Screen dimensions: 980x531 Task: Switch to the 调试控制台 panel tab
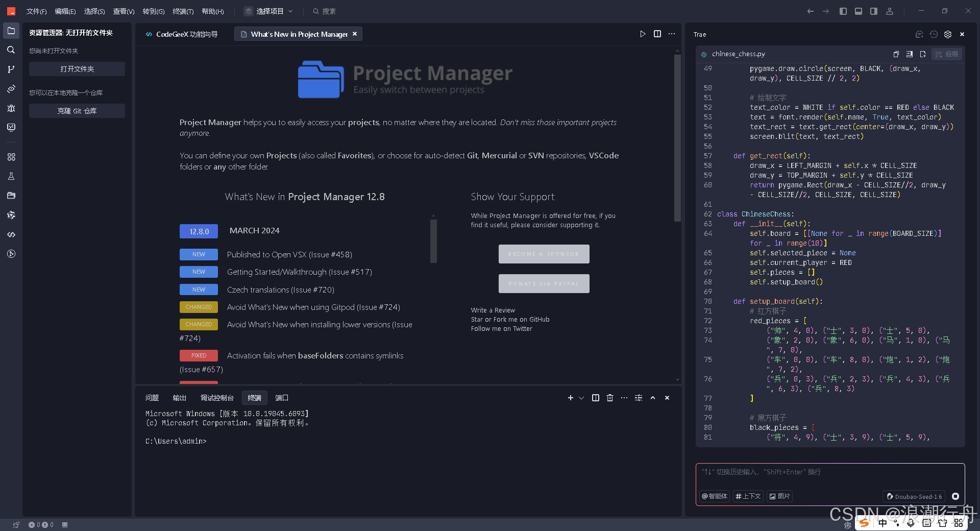point(217,398)
